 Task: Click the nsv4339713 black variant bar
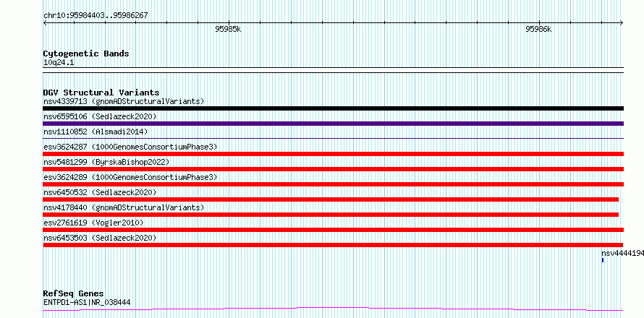click(333, 108)
